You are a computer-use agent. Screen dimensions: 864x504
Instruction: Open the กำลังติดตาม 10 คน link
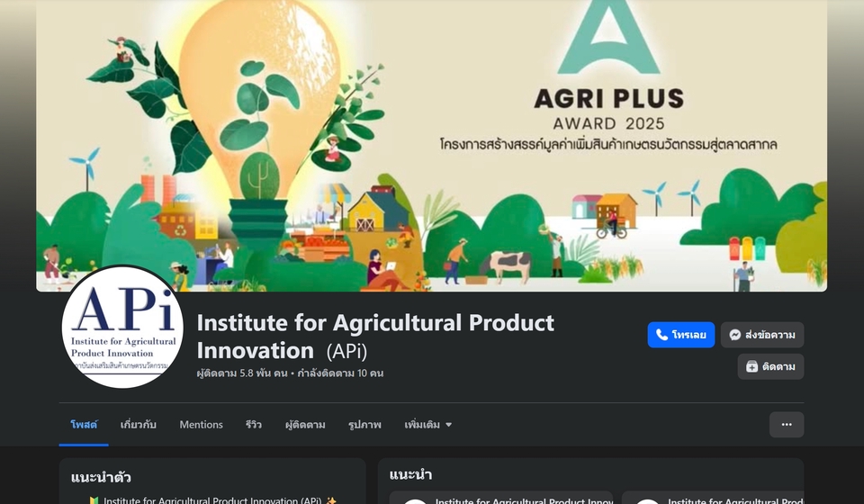(340, 373)
